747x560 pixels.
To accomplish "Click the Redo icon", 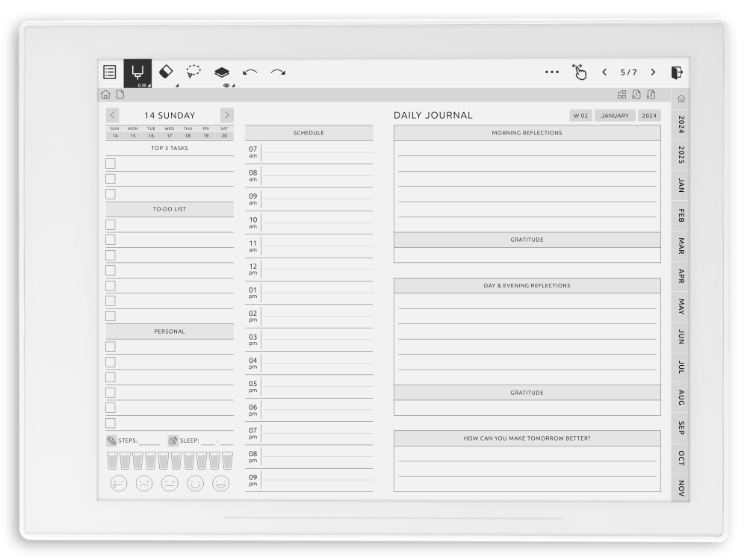I will (276, 72).
